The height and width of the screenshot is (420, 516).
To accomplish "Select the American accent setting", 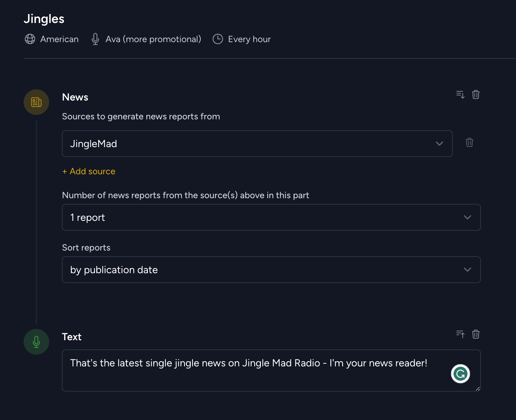I will pos(59,39).
